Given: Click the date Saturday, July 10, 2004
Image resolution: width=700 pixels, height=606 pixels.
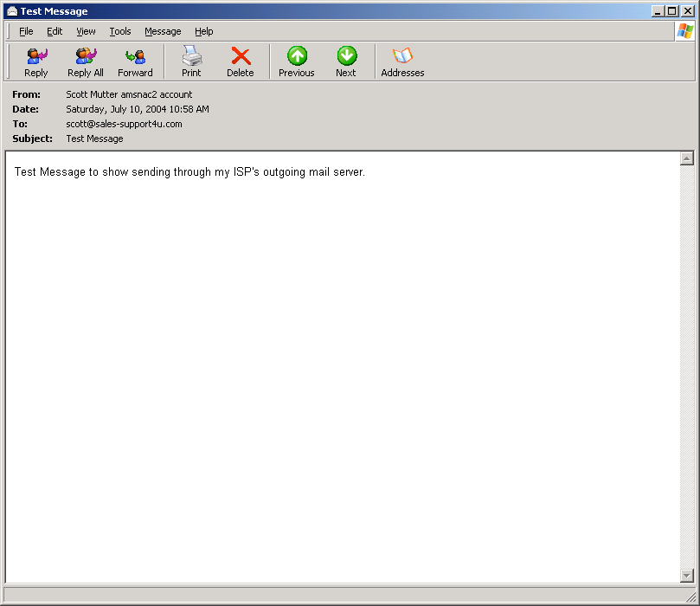Looking at the screenshot, I should click(x=116, y=109).
